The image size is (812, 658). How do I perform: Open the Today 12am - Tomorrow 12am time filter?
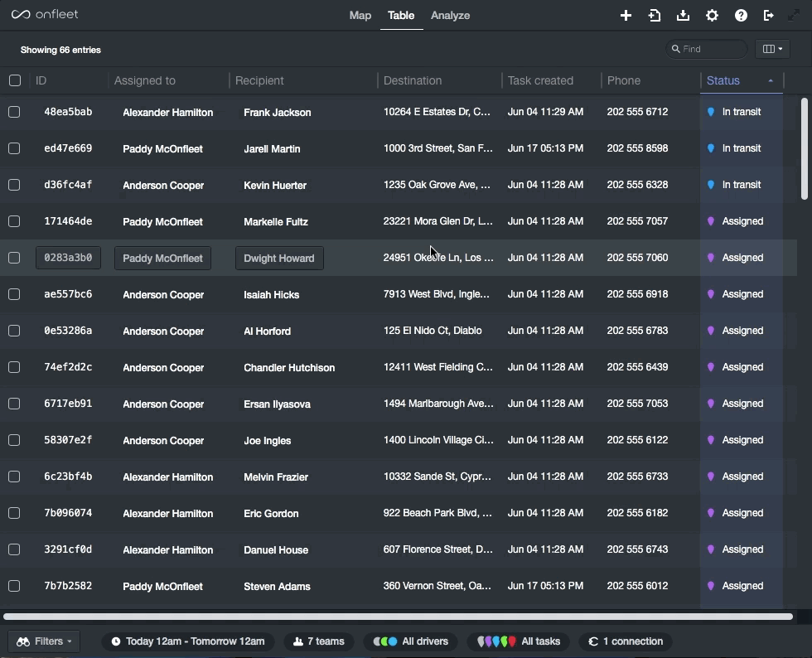coord(189,641)
